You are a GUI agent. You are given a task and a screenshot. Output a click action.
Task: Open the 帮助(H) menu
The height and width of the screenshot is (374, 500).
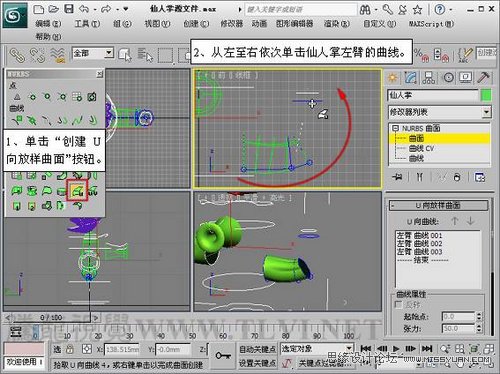pos(48,36)
